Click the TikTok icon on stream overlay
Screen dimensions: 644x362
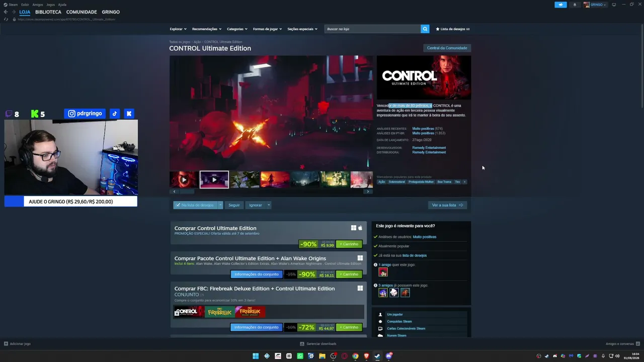point(115,114)
